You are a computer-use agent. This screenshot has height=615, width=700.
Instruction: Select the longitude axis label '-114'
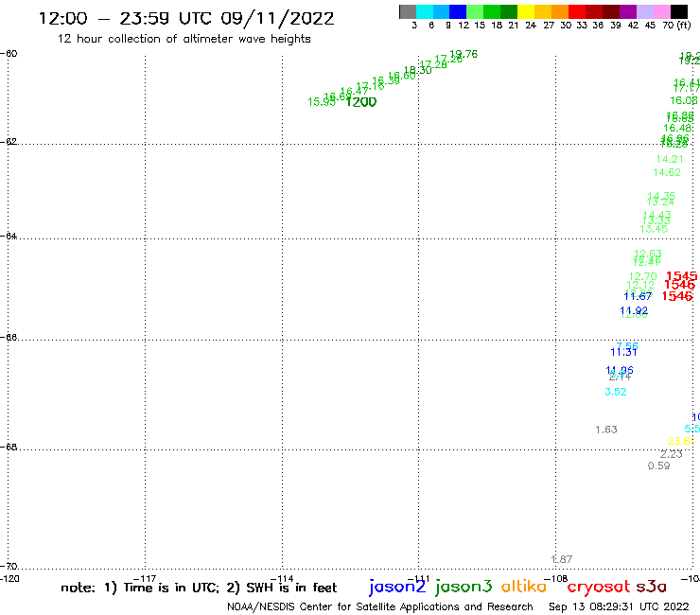[x=282, y=578]
